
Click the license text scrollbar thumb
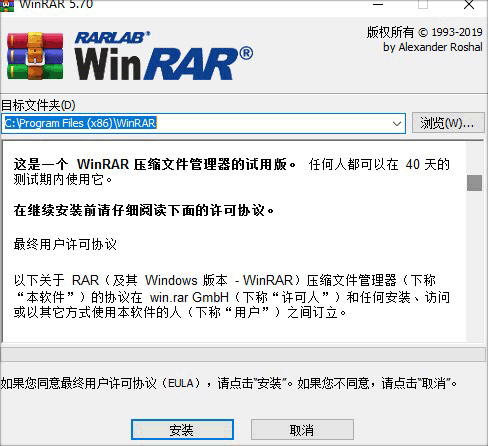[474, 183]
